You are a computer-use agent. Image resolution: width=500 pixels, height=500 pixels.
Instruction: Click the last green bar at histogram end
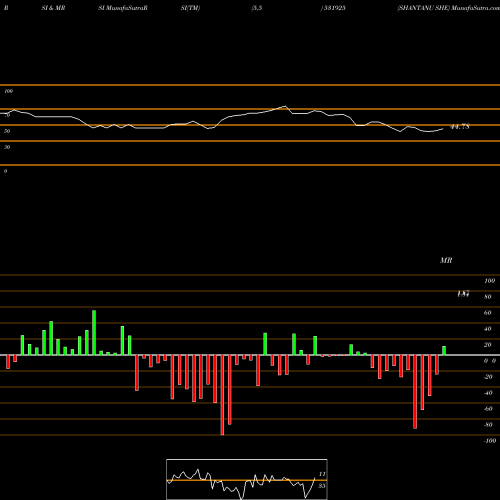tap(444, 351)
